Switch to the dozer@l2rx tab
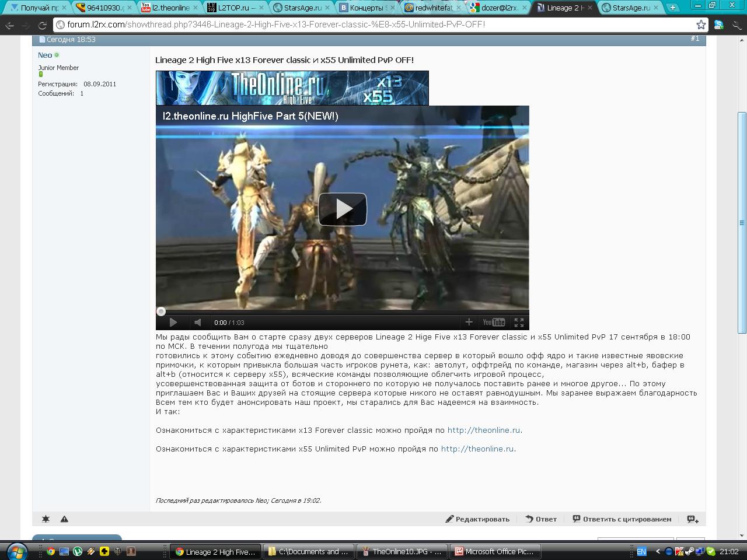This screenshot has height=560, width=747. point(498,8)
